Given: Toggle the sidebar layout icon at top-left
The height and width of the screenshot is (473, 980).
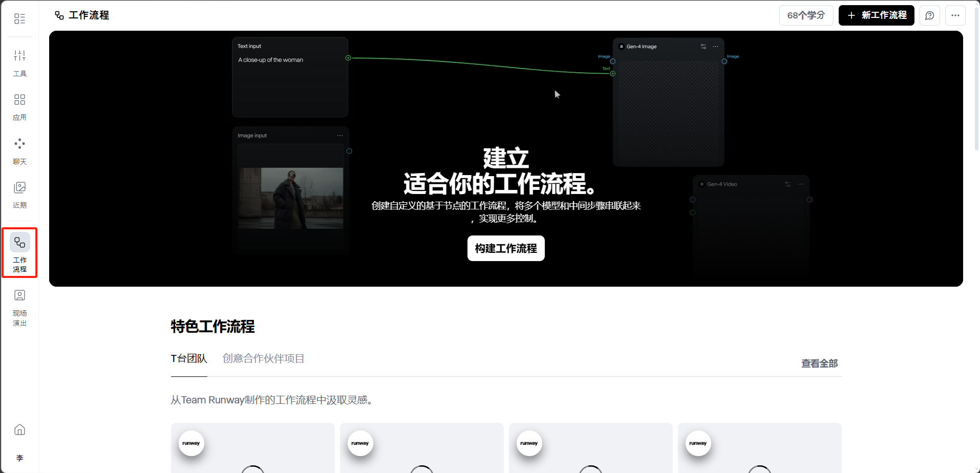Looking at the screenshot, I should [19, 19].
